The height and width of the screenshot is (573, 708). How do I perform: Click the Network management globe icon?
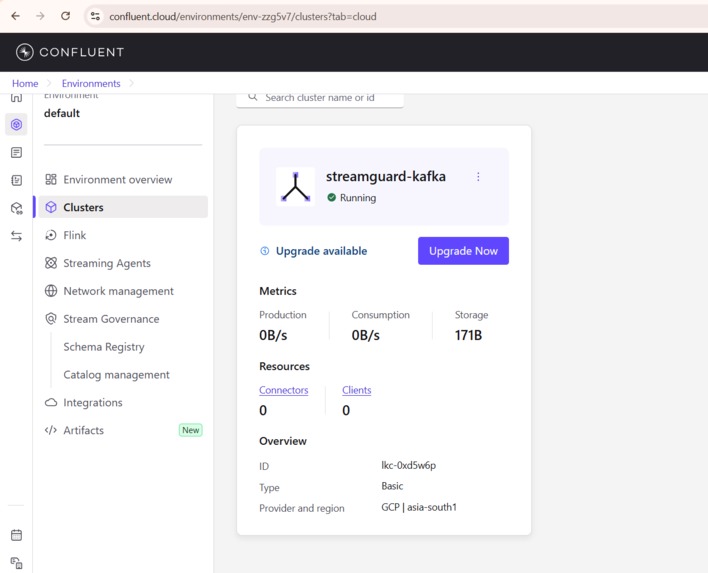[51, 291]
